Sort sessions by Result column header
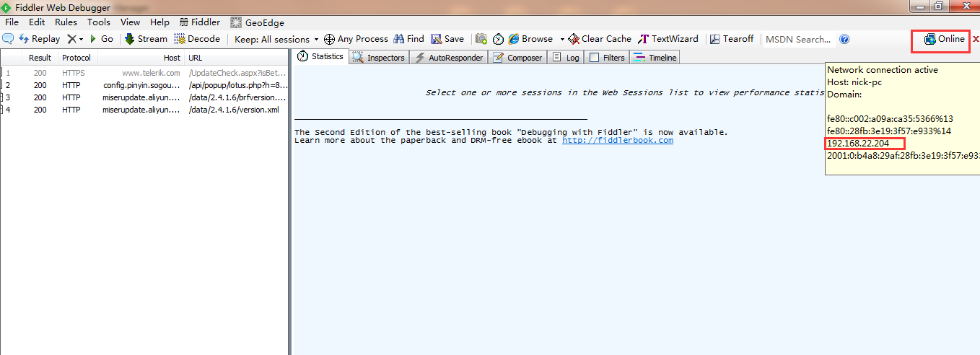Image resolution: width=980 pixels, height=355 pixels. click(40, 58)
